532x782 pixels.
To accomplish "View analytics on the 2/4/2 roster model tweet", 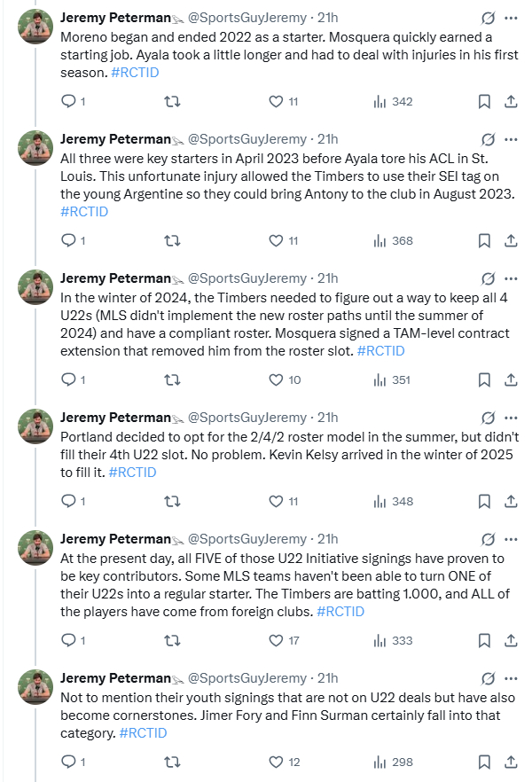I will click(x=380, y=501).
